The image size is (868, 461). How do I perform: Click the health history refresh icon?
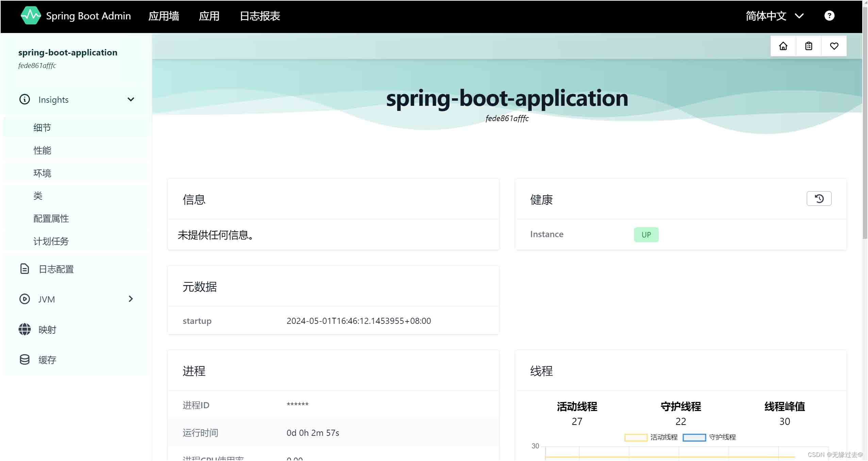tap(819, 198)
